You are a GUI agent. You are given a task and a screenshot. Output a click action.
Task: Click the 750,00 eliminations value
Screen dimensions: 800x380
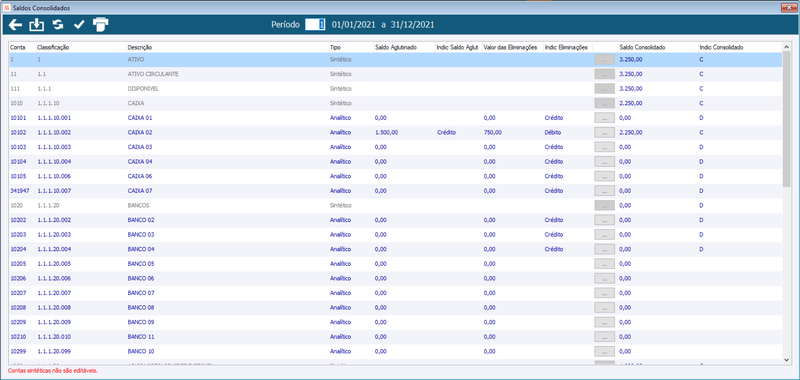tap(493, 133)
